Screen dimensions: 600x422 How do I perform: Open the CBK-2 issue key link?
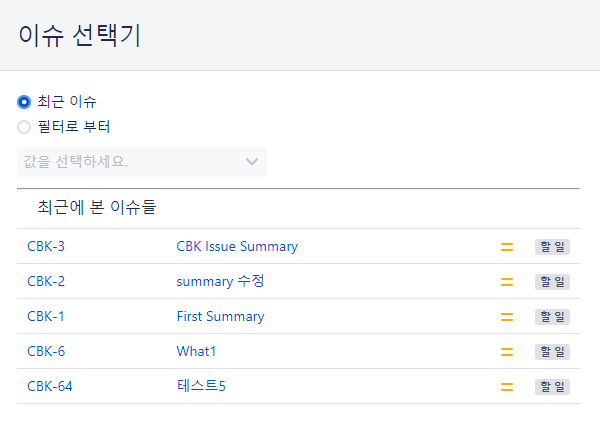46,282
